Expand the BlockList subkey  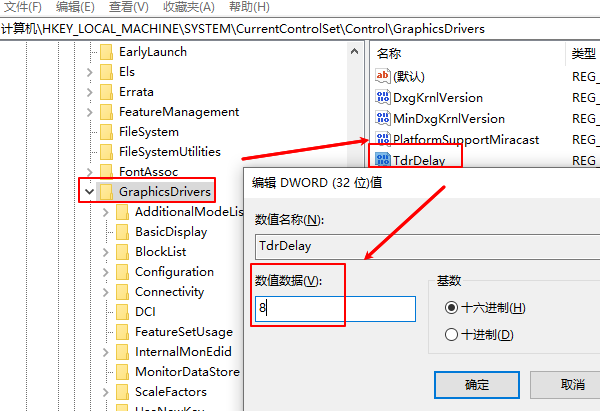tap(106, 252)
